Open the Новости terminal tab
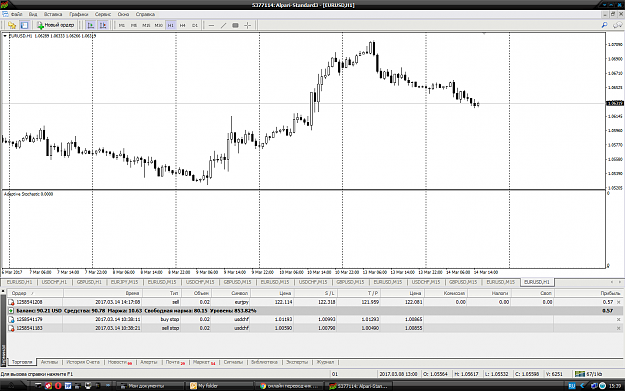The height and width of the screenshot is (391, 625). point(120,362)
